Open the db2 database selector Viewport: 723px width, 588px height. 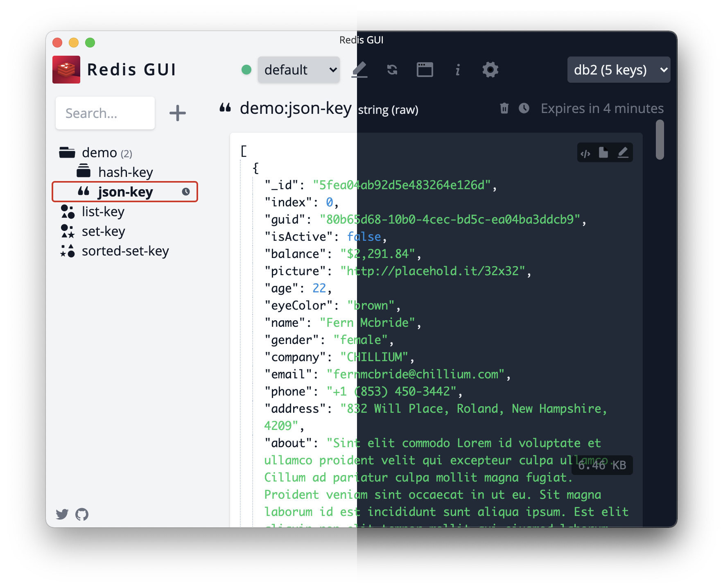pyautogui.click(x=618, y=70)
